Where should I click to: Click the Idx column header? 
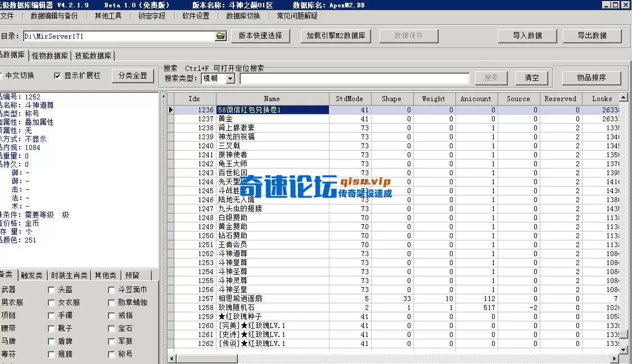[195, 99]
